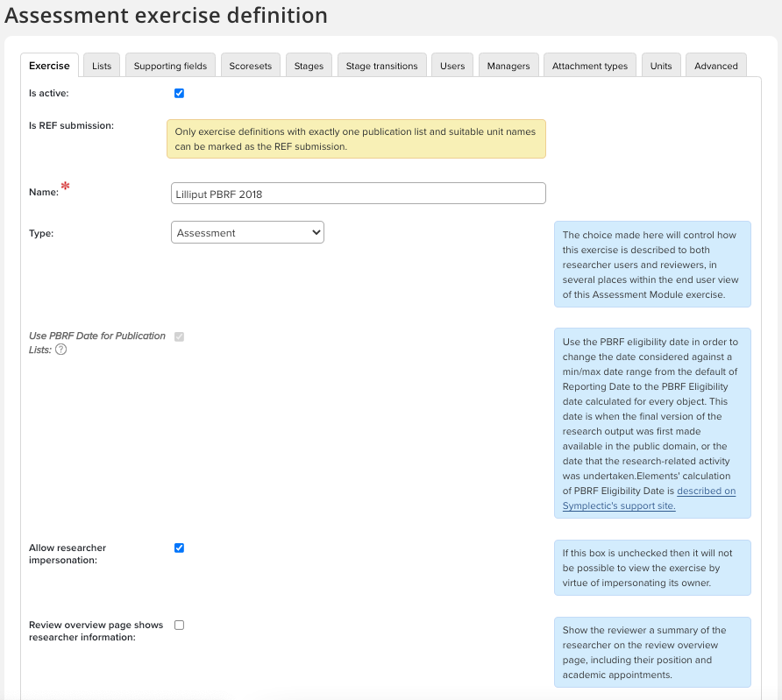Click the help icon beside PBRF Date label
Screen dimensions: 782x700
pyautogui.click(x=61, y=350)
